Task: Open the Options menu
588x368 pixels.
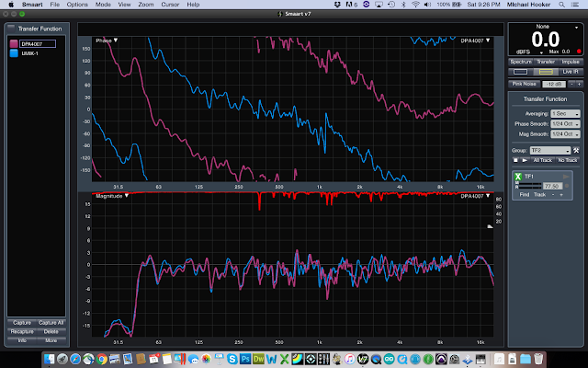Action: [77, 5]
